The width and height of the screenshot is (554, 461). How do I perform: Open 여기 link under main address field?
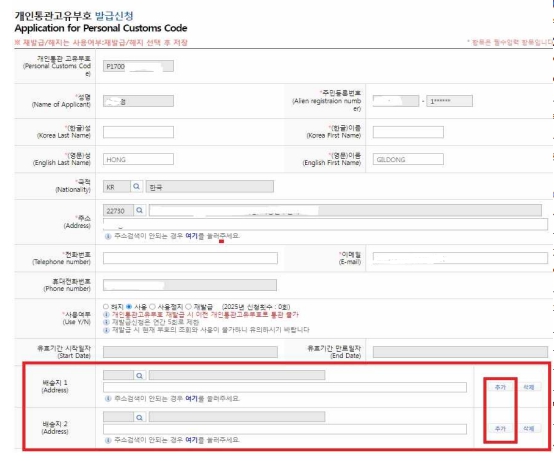coord(191,236)
